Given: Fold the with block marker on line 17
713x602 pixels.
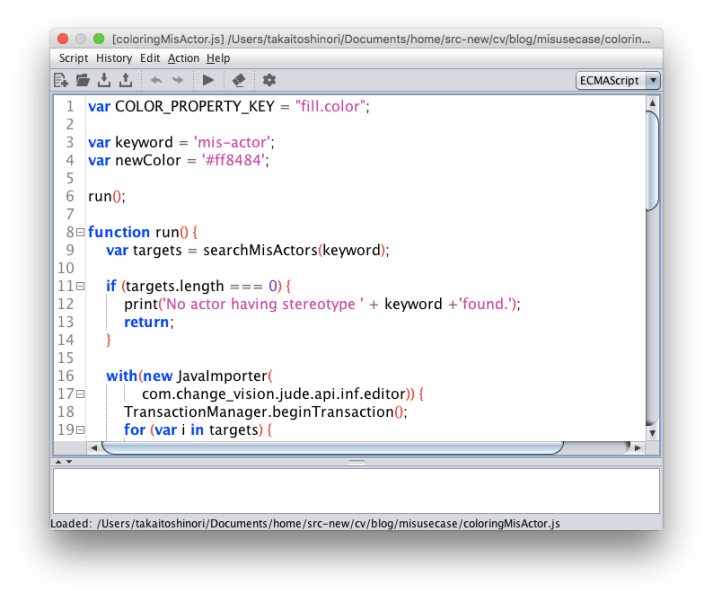Looking at the screenshot, I should click(80, 394).
